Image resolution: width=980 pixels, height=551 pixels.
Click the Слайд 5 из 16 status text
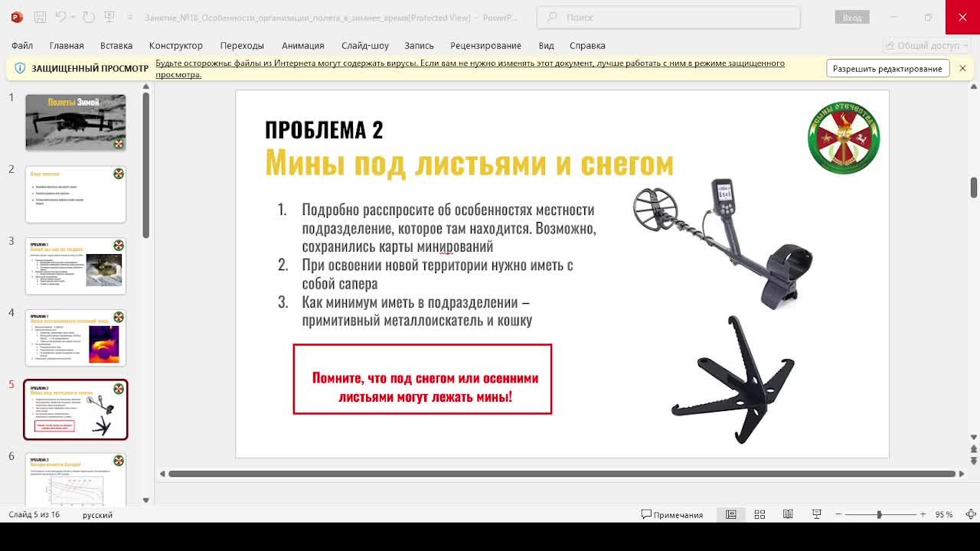coord(34,514)
